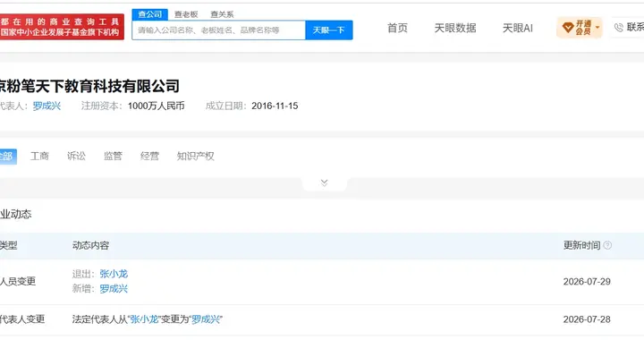The image size is (644, 340).
Task: Switch to the 查公司 search tab
Action: click(x=150, y=14)
